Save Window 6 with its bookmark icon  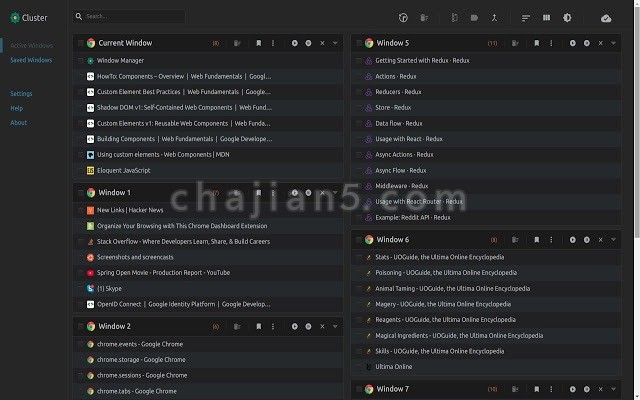(x=536, y=240)
